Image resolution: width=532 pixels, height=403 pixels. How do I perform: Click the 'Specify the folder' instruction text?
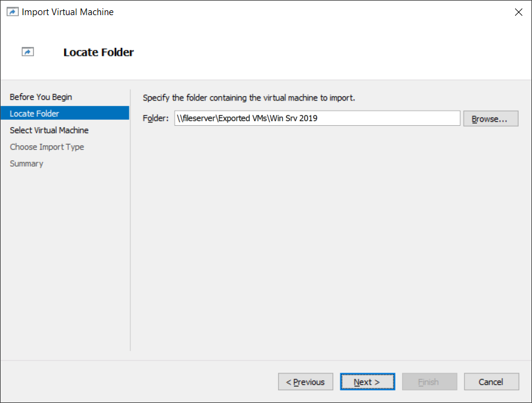(x=248, y=97)
